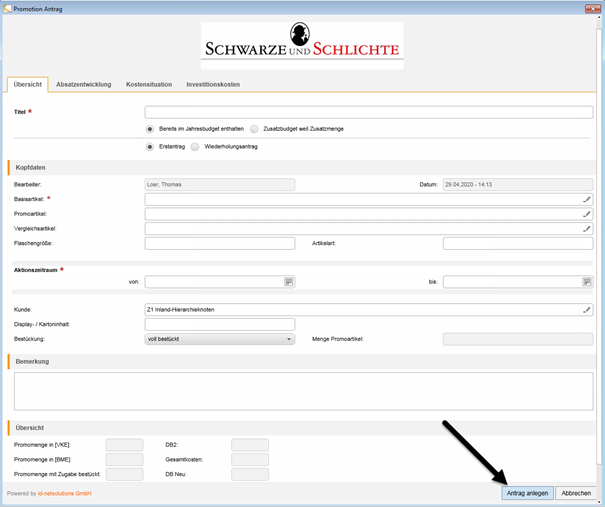Switch to the Absatzentwicklung tab
605x507 pixels.
tap(84, 84)
